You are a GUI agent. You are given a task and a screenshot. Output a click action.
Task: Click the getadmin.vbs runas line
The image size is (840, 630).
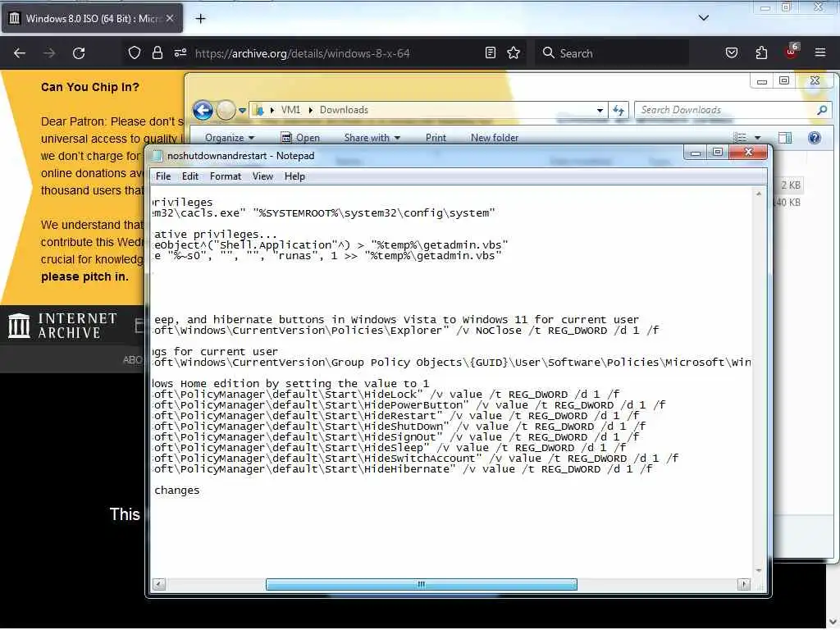[x=326, y=256]
